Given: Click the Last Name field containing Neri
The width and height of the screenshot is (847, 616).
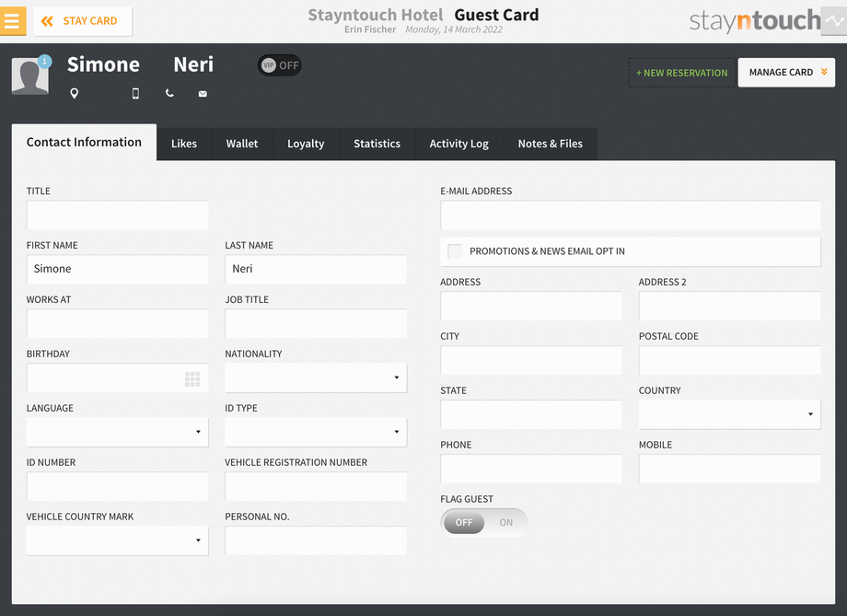Looking at the screenshot, I should pos(316,269).
